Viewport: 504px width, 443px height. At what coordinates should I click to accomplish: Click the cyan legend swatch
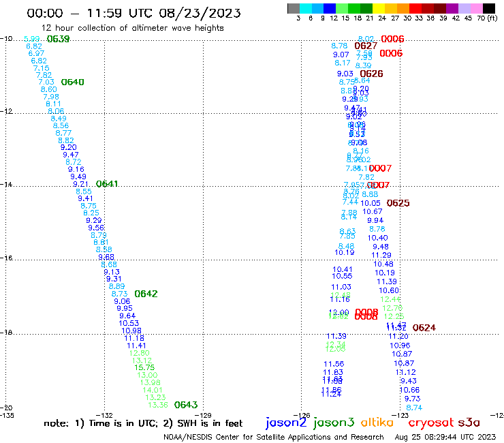click(x=306, y=8)
